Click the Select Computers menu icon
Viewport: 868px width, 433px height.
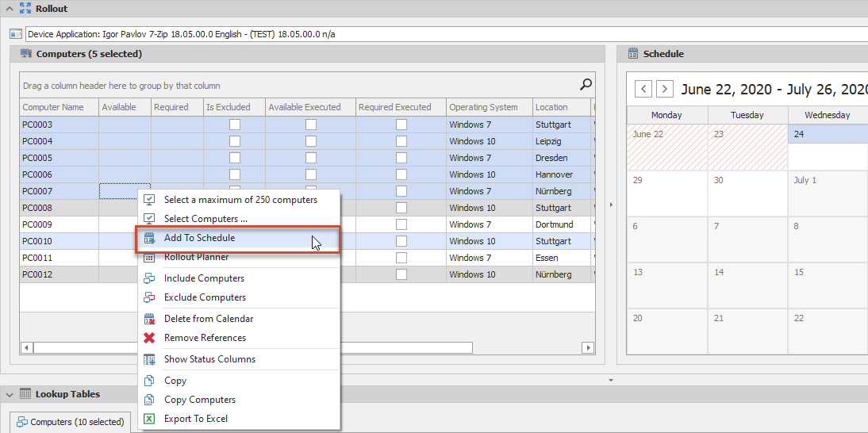coord(149,218)
